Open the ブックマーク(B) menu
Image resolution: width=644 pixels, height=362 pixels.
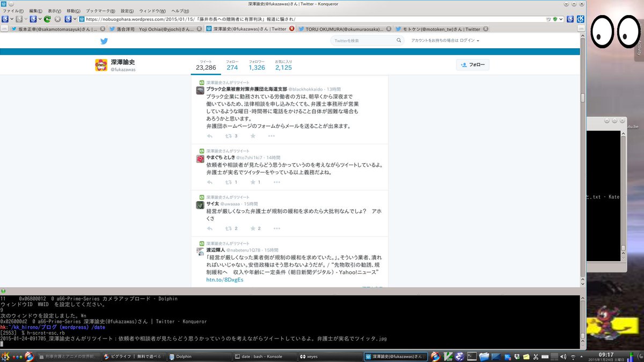100,11
